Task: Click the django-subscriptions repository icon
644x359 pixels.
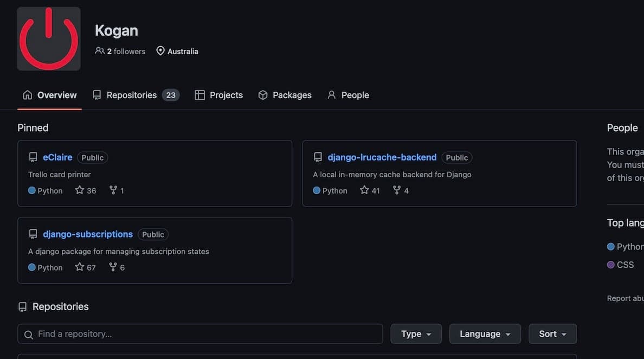Action: pyautogui.click(x=33, y=234)
